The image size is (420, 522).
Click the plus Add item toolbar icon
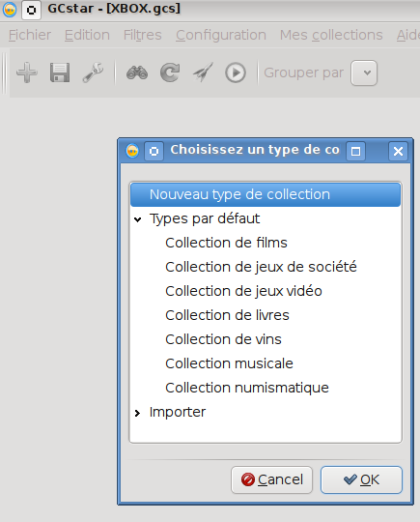click(x=27, y=72)
